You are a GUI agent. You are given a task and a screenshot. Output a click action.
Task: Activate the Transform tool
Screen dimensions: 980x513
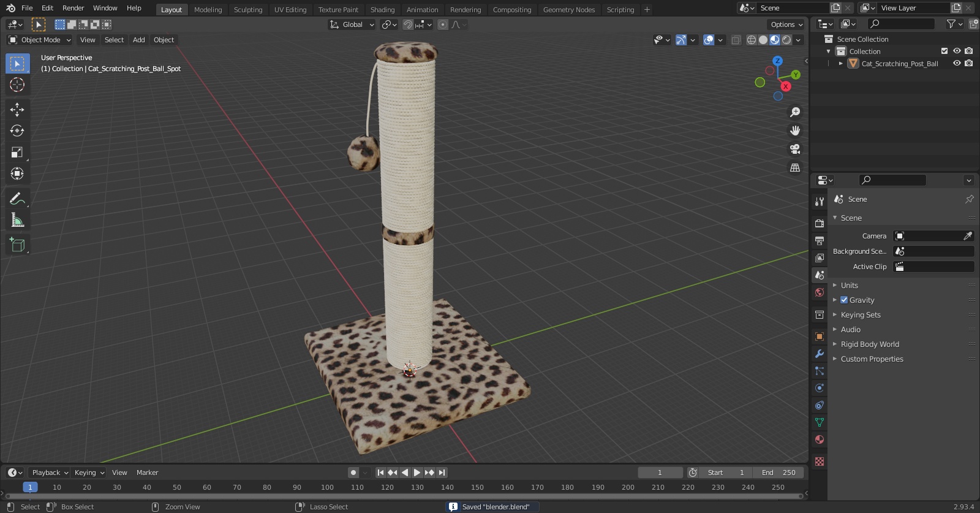coord(17,173)
